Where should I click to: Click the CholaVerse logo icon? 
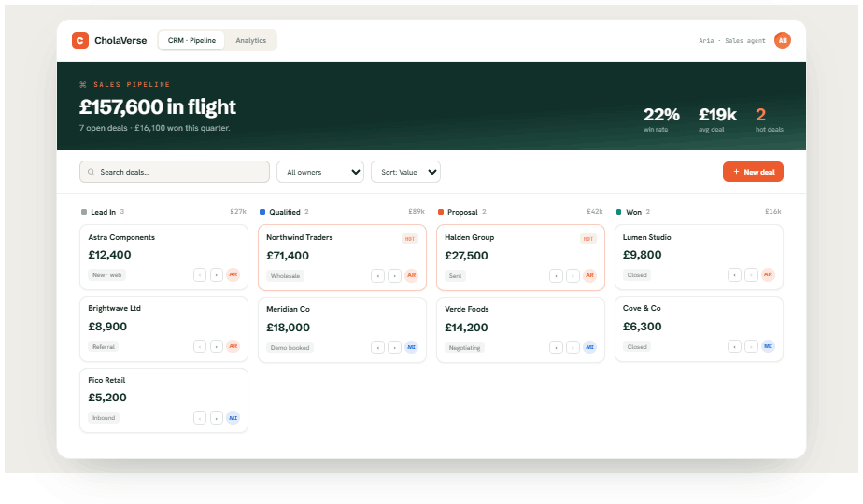(80, 40)
